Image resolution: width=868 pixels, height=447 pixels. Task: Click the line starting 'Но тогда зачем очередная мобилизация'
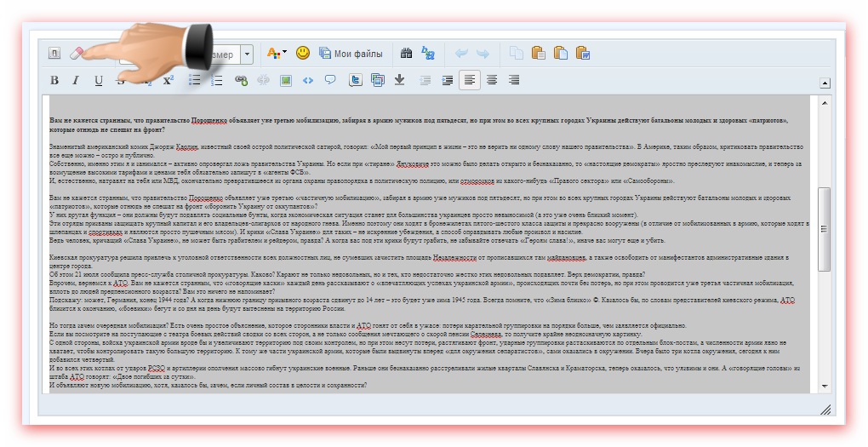(368, 326)
